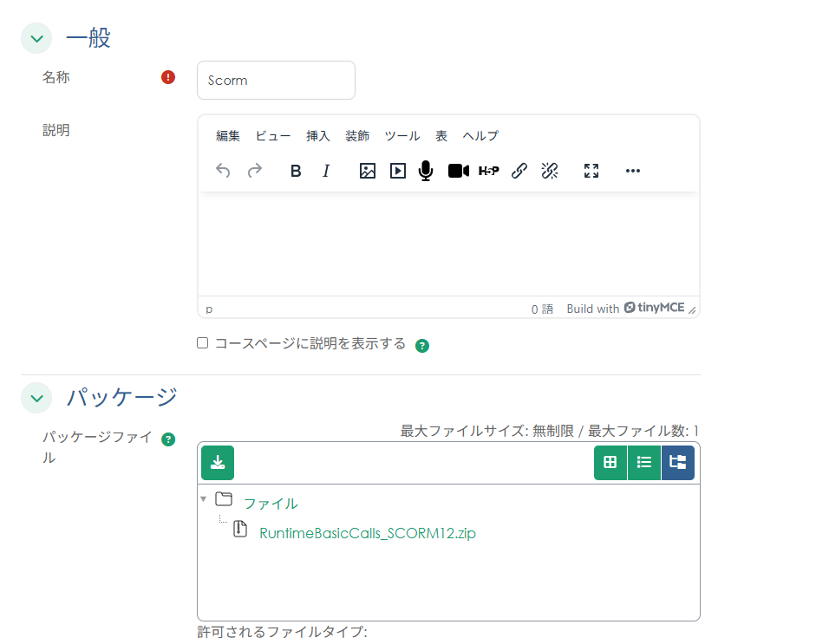This screenshot has height=644, width=816.
Task: Click the Redo icon in the editor toolbar
Action: point(254,171)
